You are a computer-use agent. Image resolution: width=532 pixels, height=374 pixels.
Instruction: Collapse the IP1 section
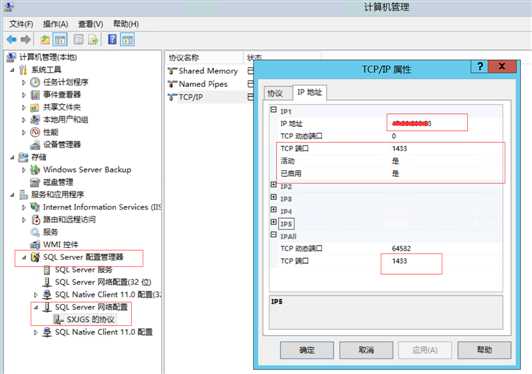pyautogui.click(x=273, y=110)
